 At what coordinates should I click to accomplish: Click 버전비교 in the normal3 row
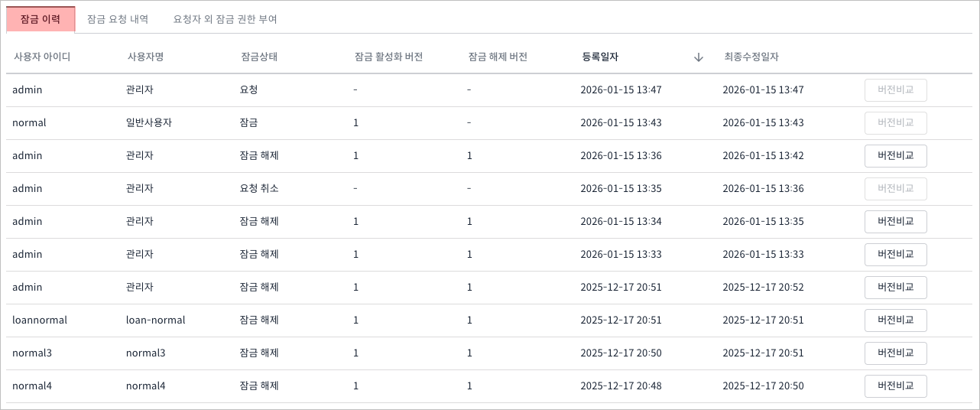click(x=896, y=353)
